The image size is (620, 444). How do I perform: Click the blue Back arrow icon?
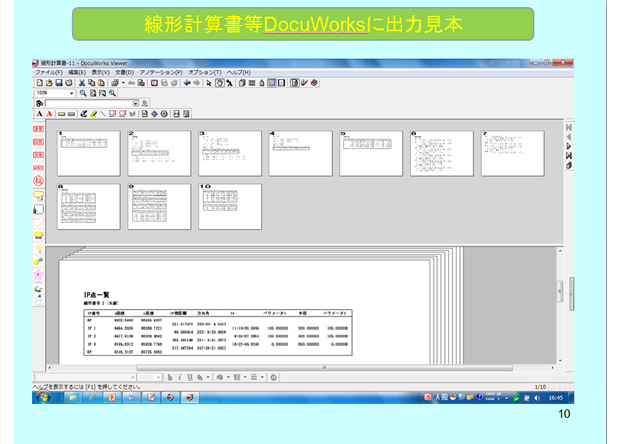pyautogui.click(x=187, y=83)
